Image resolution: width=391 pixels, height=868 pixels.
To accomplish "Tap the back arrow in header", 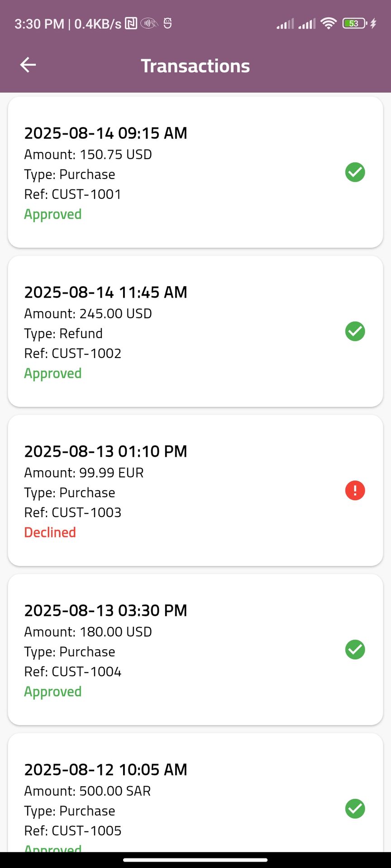I will pos(28,65).
